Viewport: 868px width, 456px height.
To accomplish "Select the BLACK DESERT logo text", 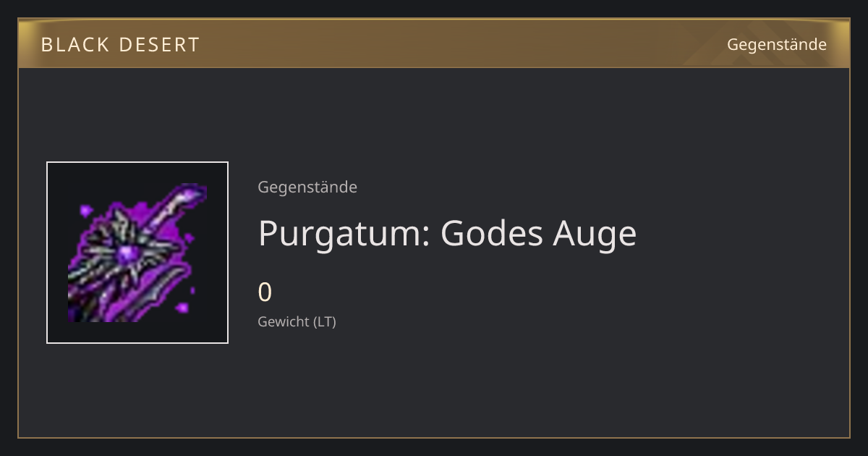I will (x=120, y=44).
